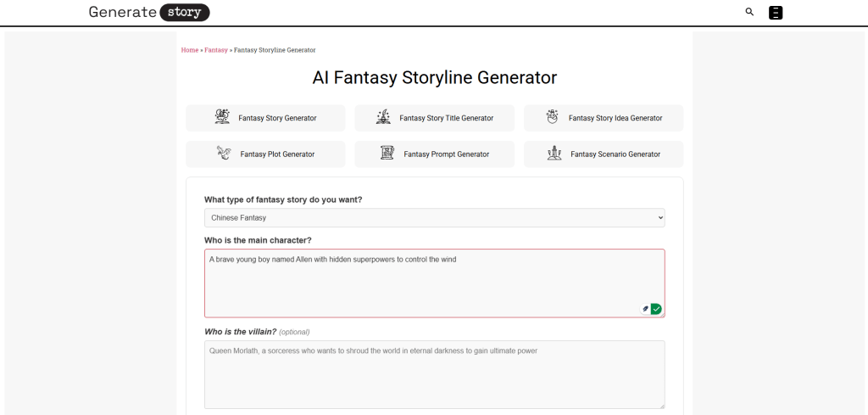Expand the Chinese Fantasy story type dropdown

tap(435, 218)
